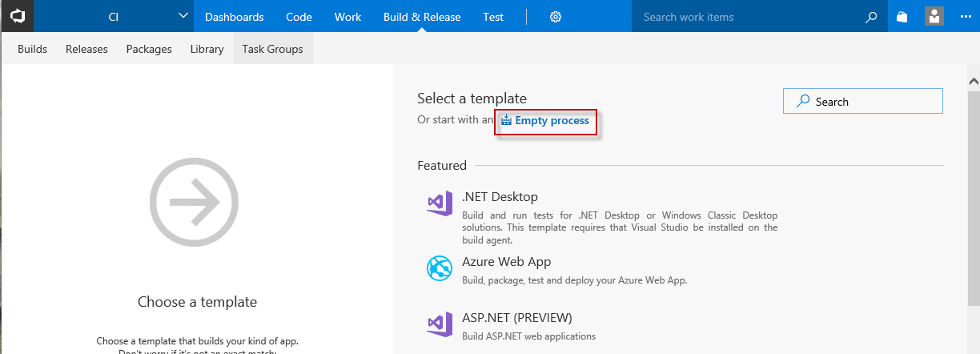The height and width of the screenshot is (354, 980).
Task: Click the template list scroll-up arrow
Action: point(974,81)
